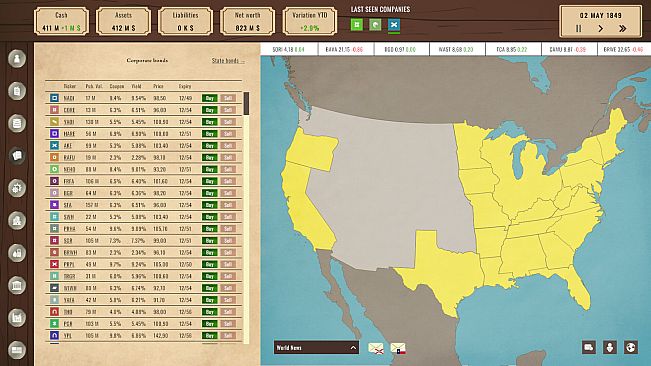The image size is (651, 366).
Task: Sort bonds by Yield column
Action: pos(136,86)
